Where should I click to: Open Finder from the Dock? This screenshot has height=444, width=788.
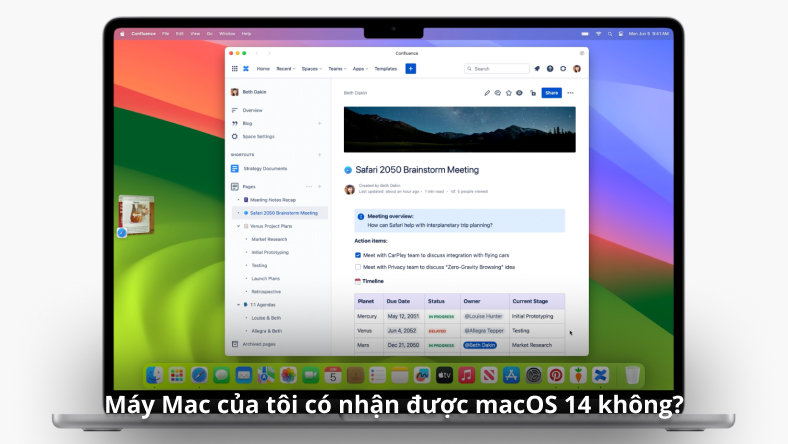click(x=155, y=375)
